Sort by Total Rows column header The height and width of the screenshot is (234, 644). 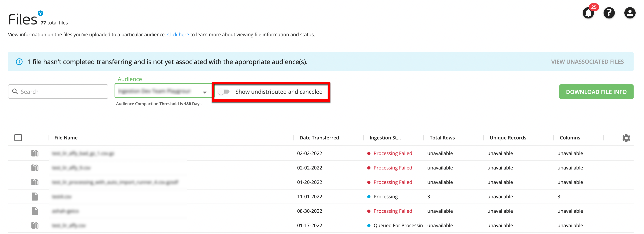[442, 138]
